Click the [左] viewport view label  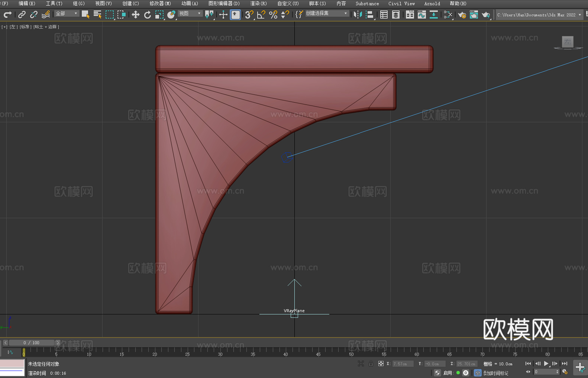(13, 27)
